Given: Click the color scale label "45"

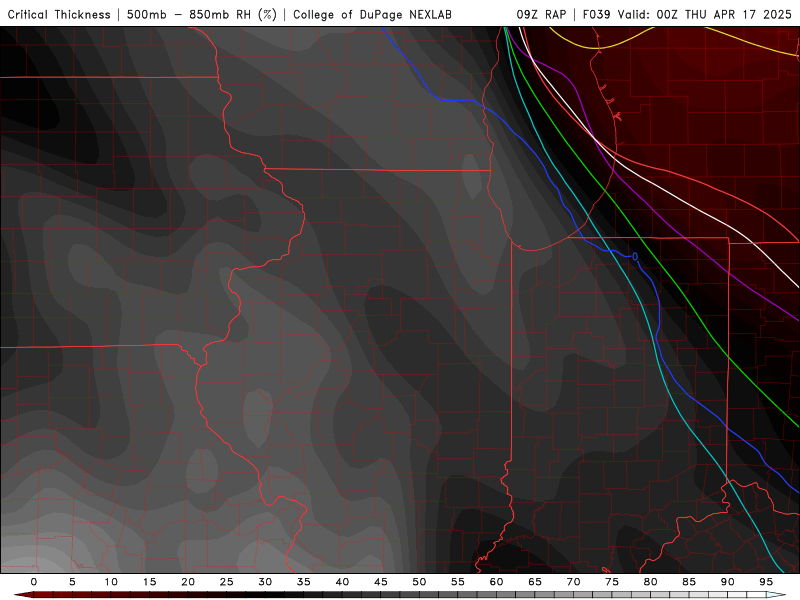Looking at the screenshot, I should [381, 582].
